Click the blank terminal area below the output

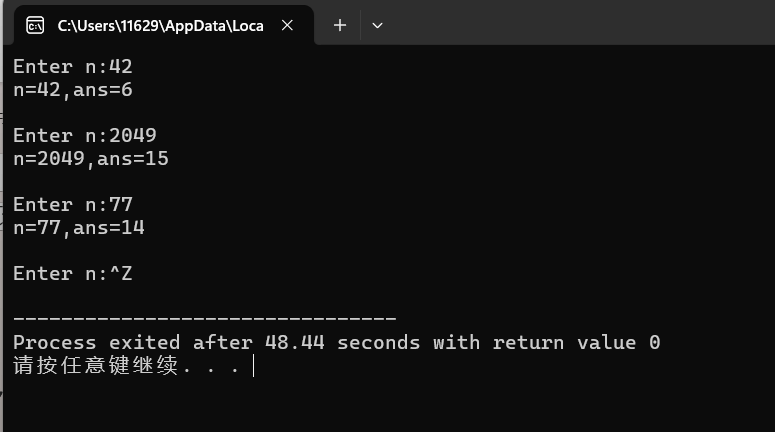tap(388, 405)
